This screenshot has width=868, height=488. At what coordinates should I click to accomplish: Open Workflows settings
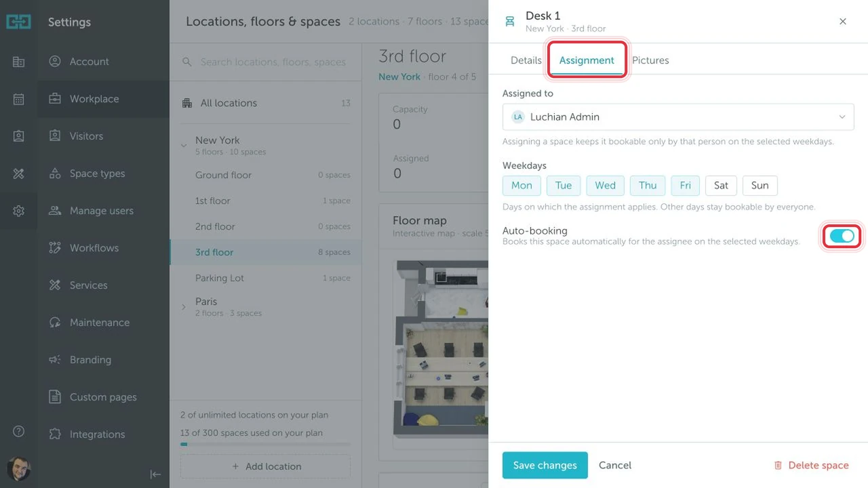coord(103,248)
